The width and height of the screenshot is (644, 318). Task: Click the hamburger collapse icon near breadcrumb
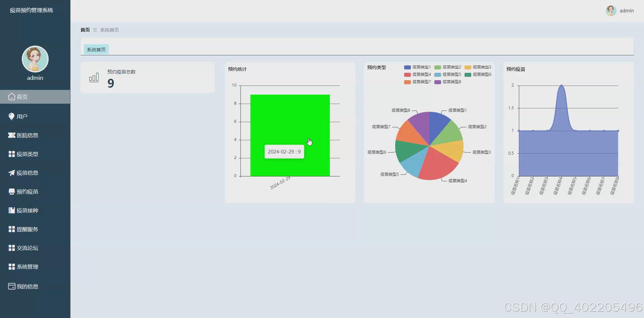(95, 30)
